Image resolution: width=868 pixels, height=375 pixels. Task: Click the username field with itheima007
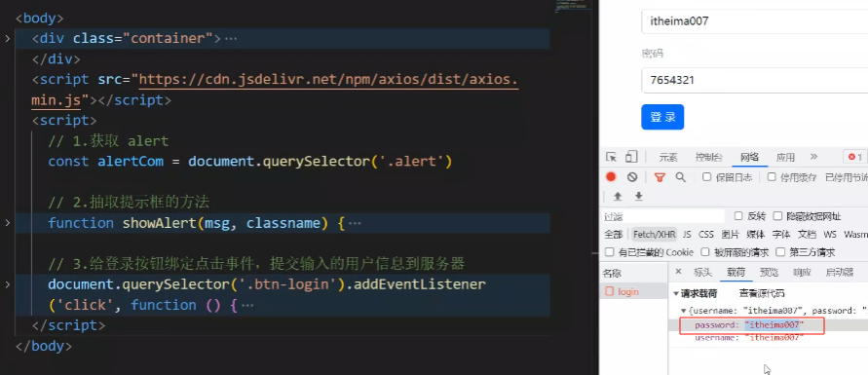click(x=755, y=21)
